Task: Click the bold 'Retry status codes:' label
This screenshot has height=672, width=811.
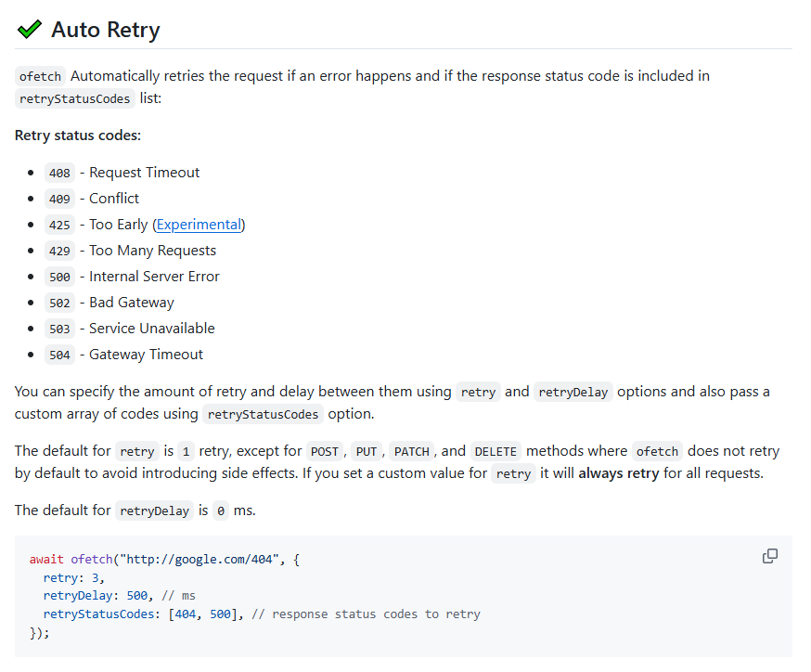Action: click(x=78, y=136)
